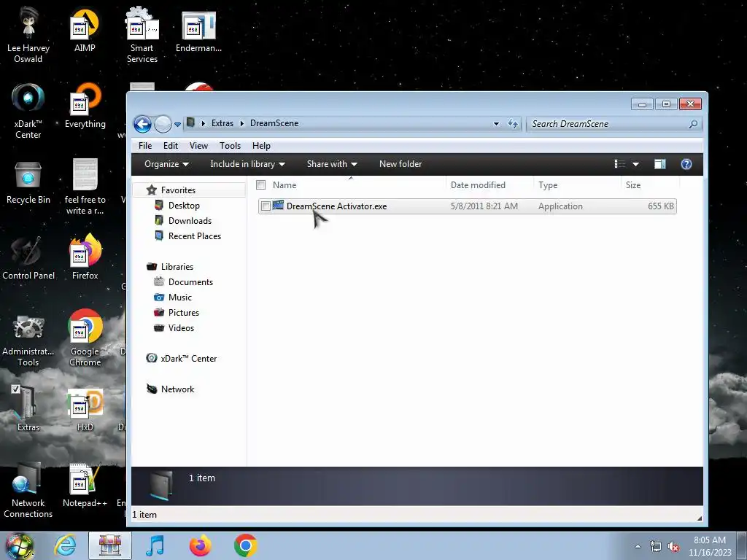Open recent locations dropdown next to the forward arrow
Viewport: 747px width, 560px height.
[x=177, y=124]
